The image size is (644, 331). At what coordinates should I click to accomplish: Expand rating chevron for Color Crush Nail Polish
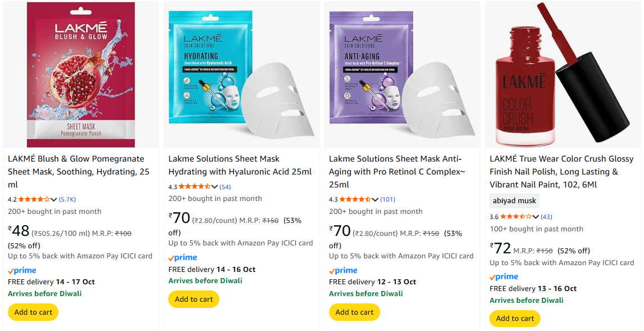pos(535,217)
